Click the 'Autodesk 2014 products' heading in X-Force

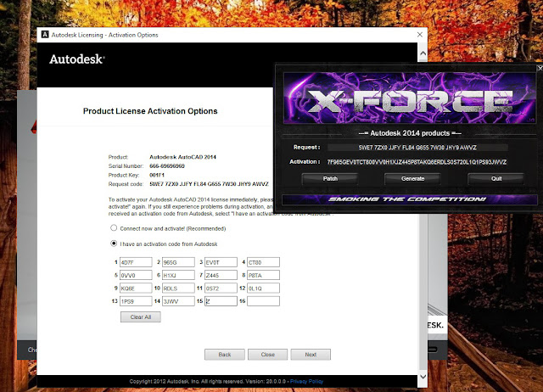tap(410, 133)
